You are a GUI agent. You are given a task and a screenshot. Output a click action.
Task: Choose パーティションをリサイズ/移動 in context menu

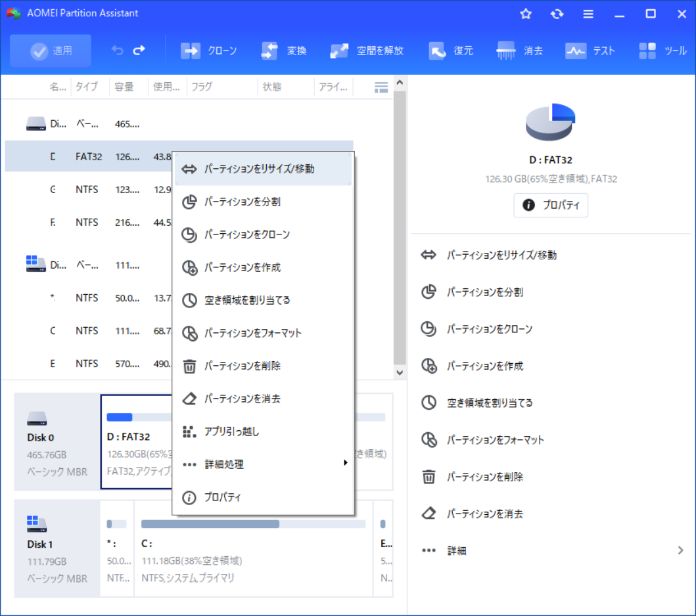[x=264, y=169]
